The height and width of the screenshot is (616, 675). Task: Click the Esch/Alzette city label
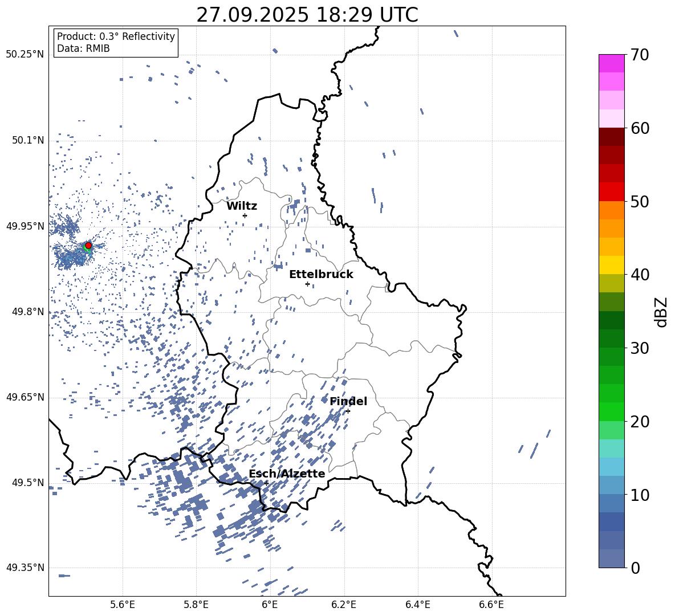pyautogui.click(x=287, y=474)
